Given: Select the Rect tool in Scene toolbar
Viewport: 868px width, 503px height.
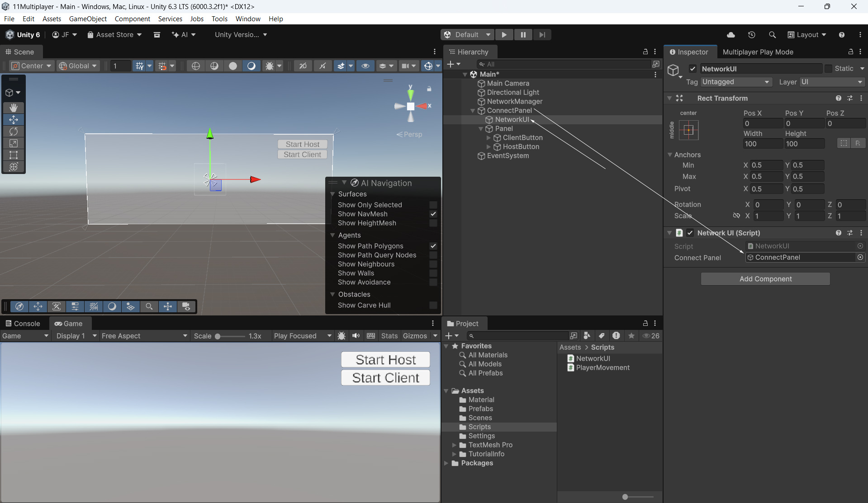Looking at the screenshot, I should pyautogui.click(x=14, y=155).
